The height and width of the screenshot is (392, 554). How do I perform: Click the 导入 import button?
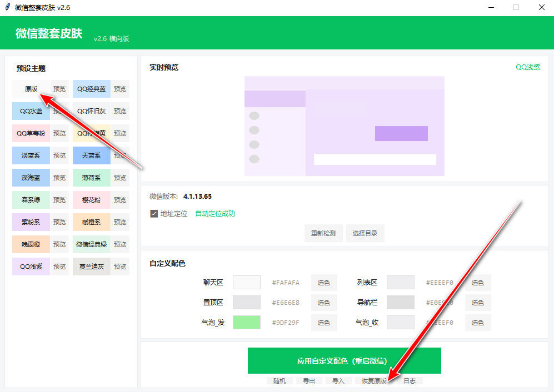point(338,381)
